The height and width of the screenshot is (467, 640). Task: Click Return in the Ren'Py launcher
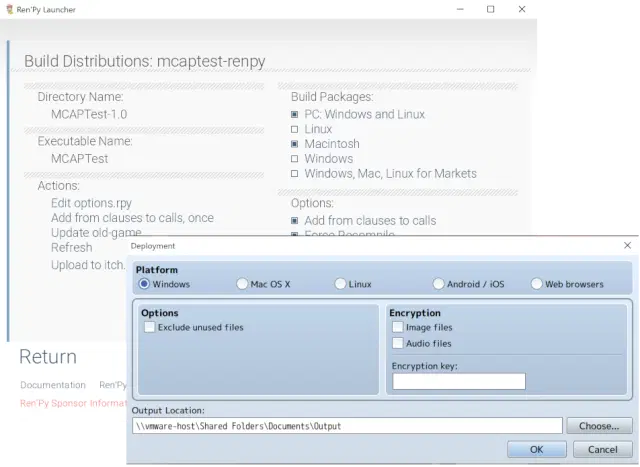coord(48,357)
